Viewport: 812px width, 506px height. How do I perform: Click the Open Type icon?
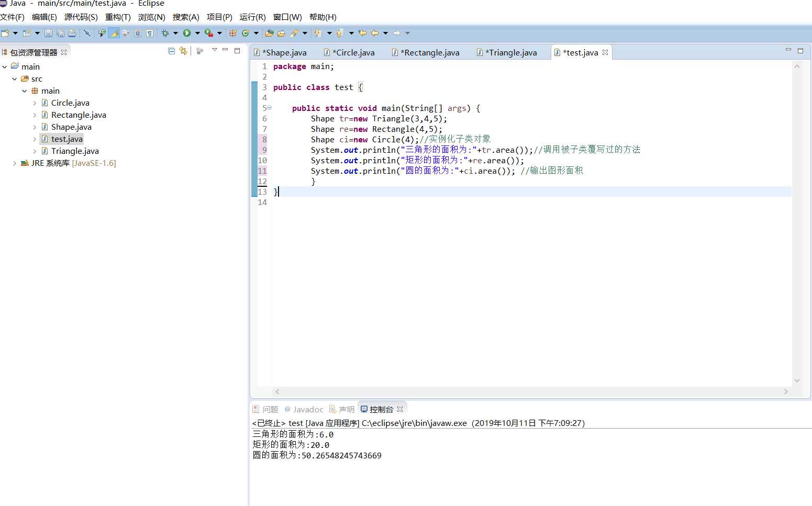(x=269, y=33)
